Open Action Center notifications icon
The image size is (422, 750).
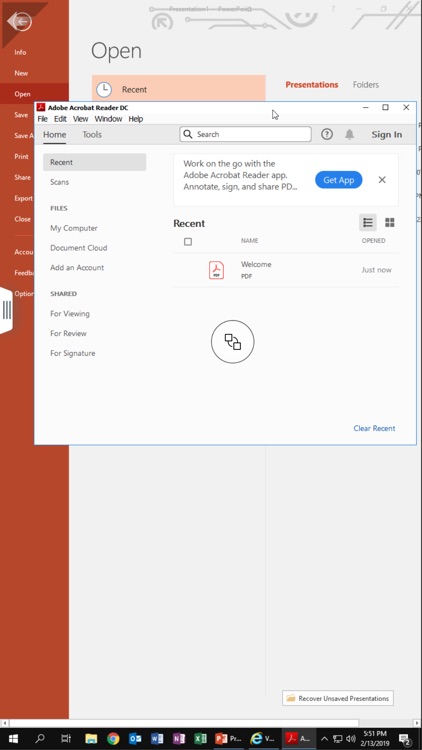tap(405, 739)
